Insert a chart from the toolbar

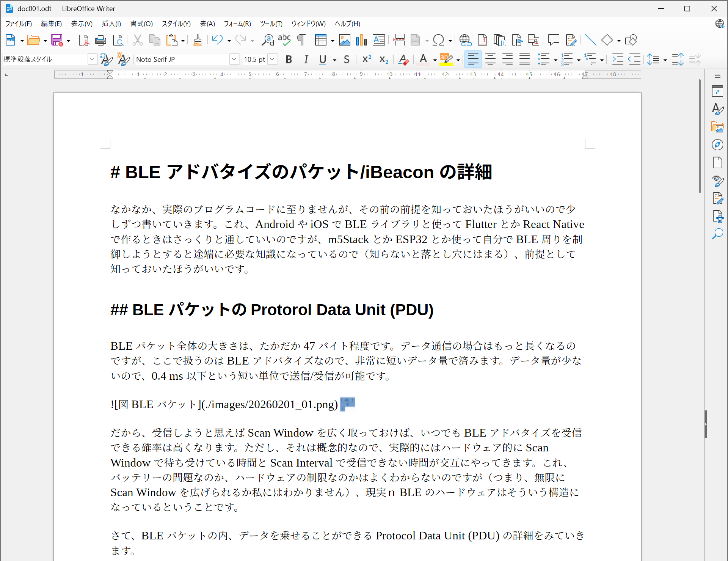[x=361, y=40]
